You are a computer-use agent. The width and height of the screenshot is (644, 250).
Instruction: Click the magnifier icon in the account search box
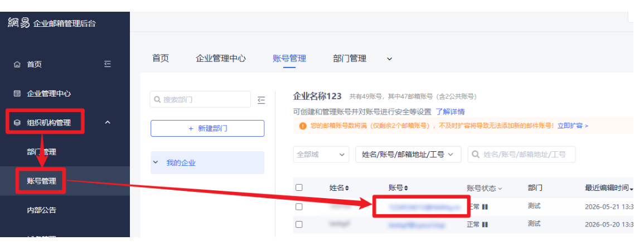(476, 155)
